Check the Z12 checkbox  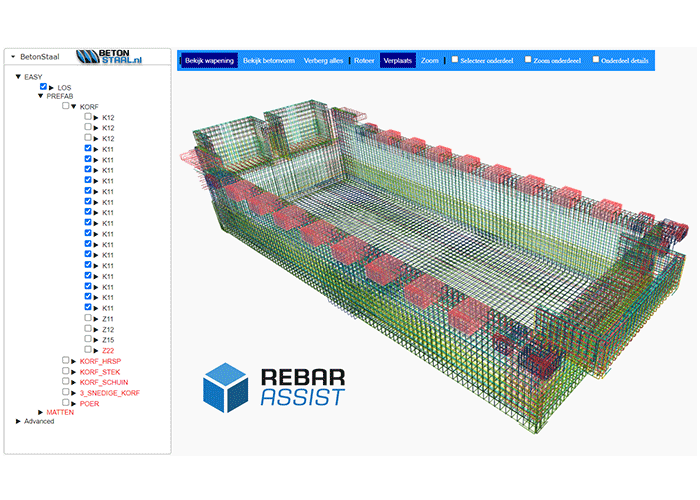point(88,329)
